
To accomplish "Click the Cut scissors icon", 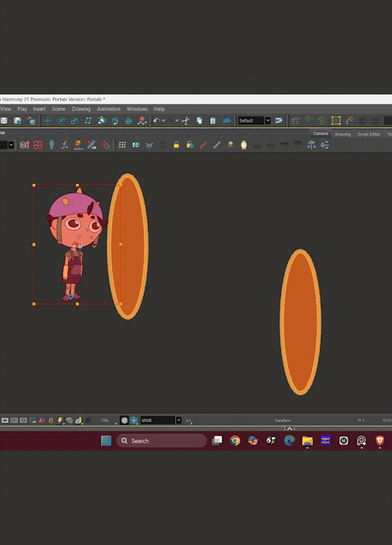I will click(186, 121).
